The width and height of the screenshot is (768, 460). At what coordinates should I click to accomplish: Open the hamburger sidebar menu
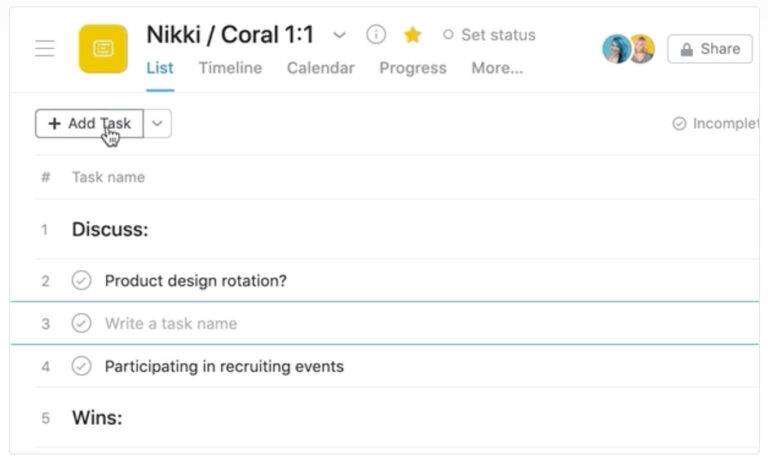[x=45, y=49]
